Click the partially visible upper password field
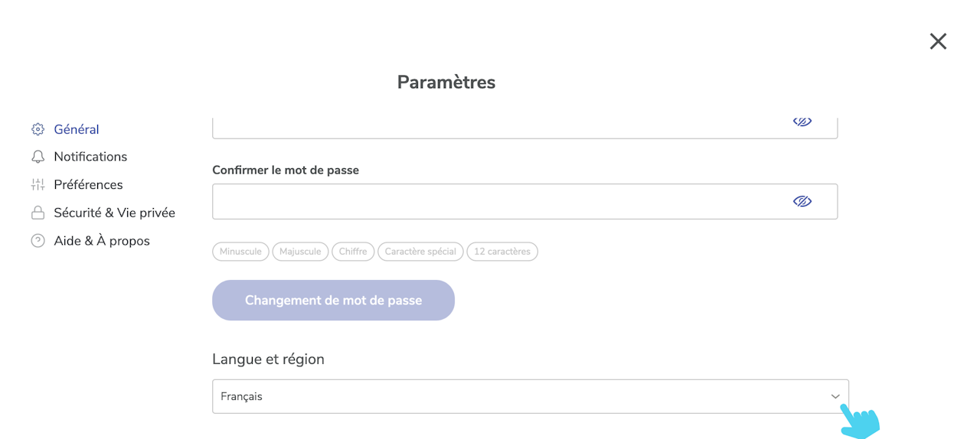The image size is (980, 439). click(498, 127)
